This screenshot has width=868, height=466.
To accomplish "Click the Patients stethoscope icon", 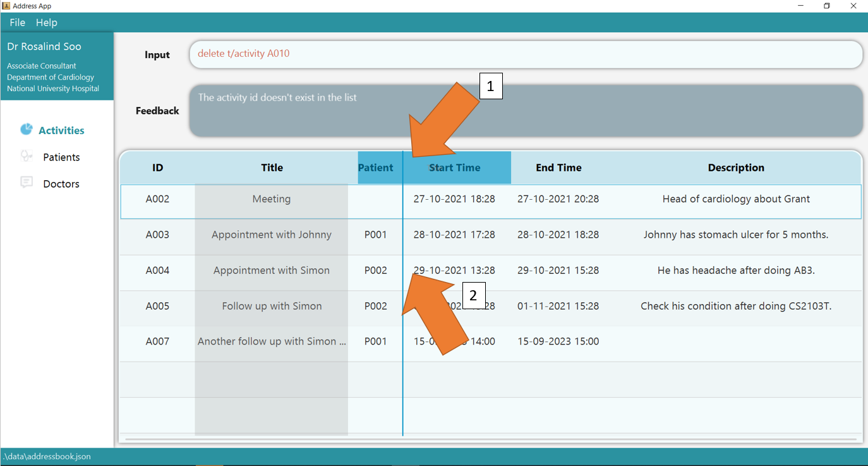I will pos(26,156).
